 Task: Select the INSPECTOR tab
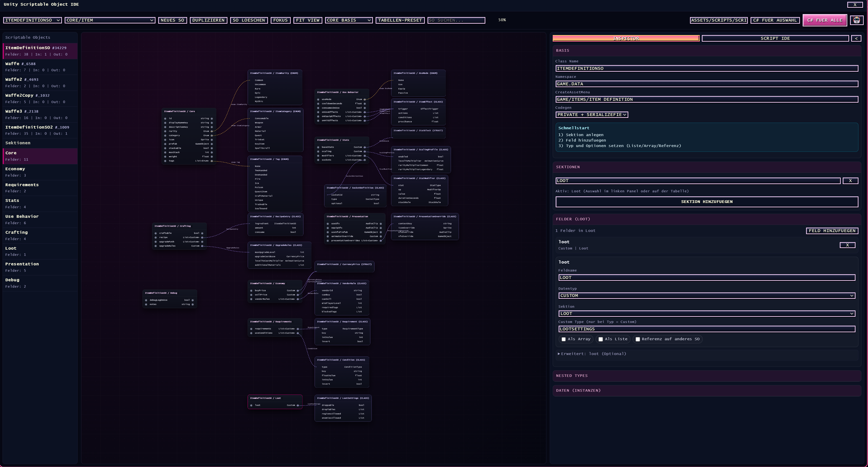click(x=626, y=38)
